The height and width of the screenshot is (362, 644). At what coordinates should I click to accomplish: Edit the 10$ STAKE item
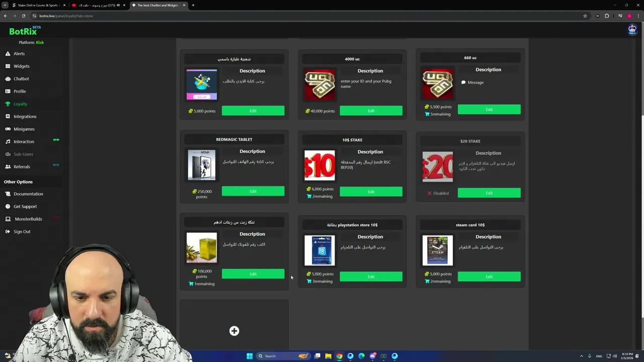click(371, 192)
